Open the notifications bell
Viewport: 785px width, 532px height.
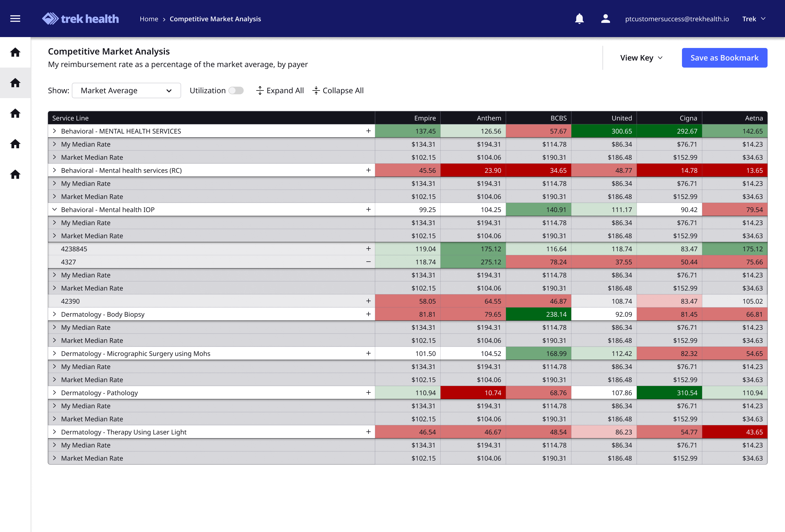point(579,19)
